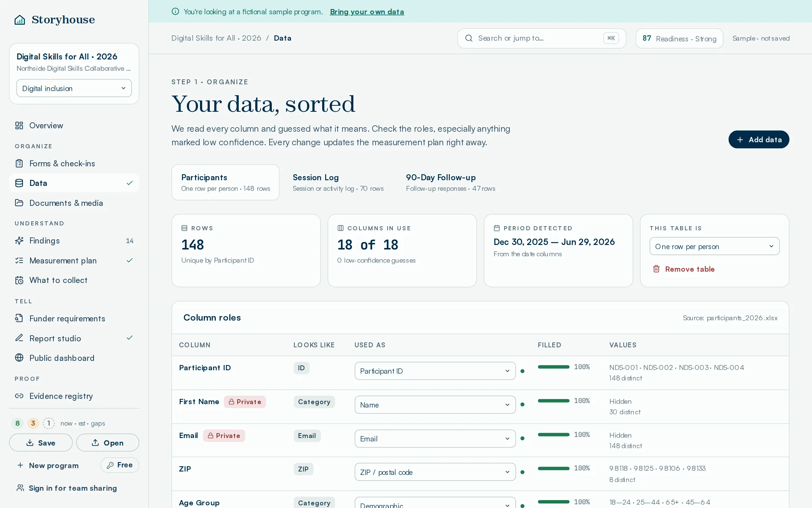Image resolution: width=812 pixels, height=508 pixels.
Task: Open the ZIP / postal code dropdown
Action: tap(435, 472)
